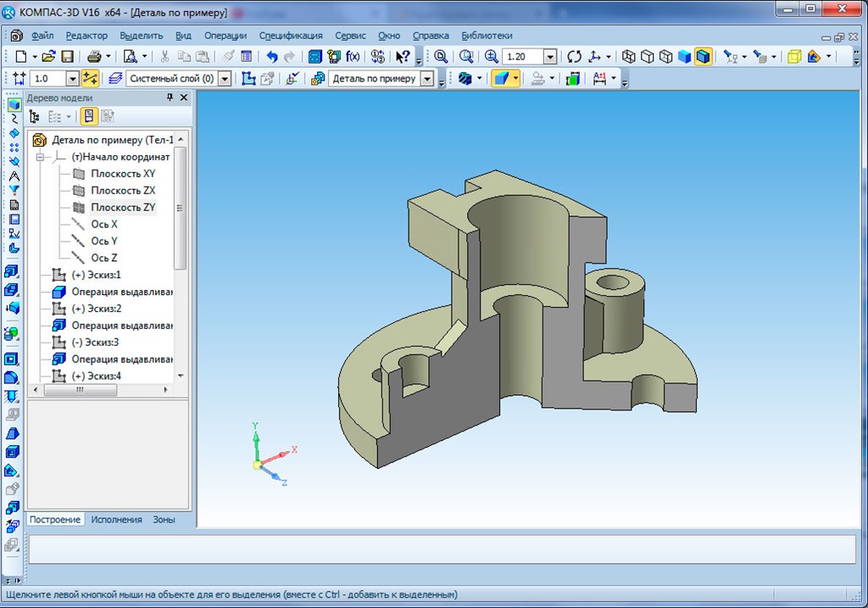Image resolution: width=868 pixels, height=608 pixels.
Task: Toggle shaded with edges display mode
Action: [703, 57]
